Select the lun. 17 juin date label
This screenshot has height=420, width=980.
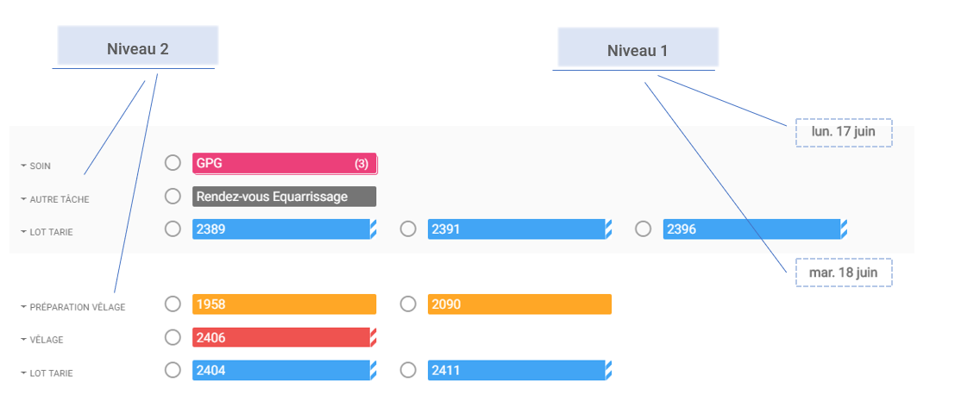844,133
